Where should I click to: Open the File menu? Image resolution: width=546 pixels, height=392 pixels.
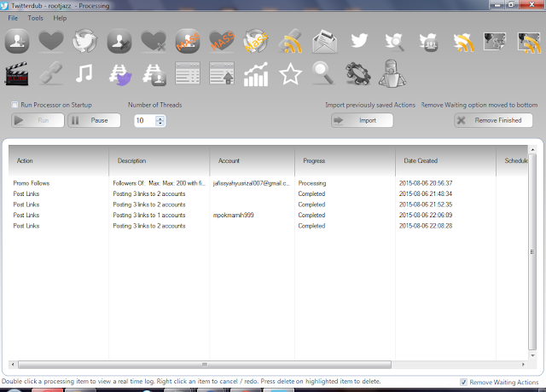(13, 18)
